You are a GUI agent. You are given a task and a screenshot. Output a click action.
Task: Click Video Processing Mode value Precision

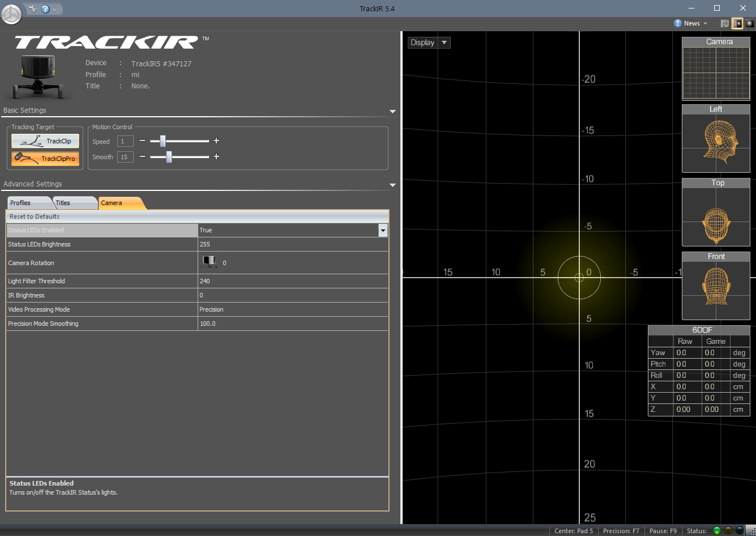pyautogui.click(x=293, y=309)
